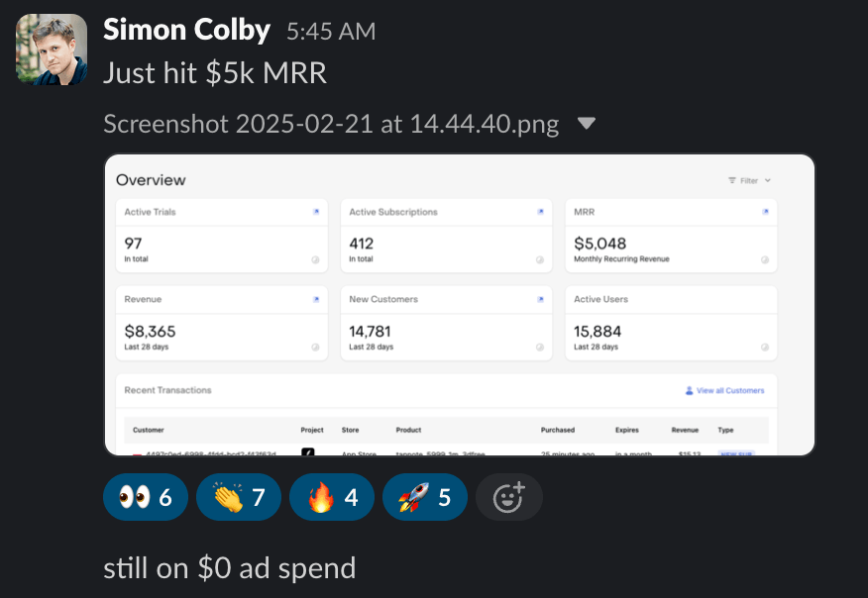Viewport: 868px width, 598px height.
Task: Click the screenshot file name label
Action: [x=331, y=125]
